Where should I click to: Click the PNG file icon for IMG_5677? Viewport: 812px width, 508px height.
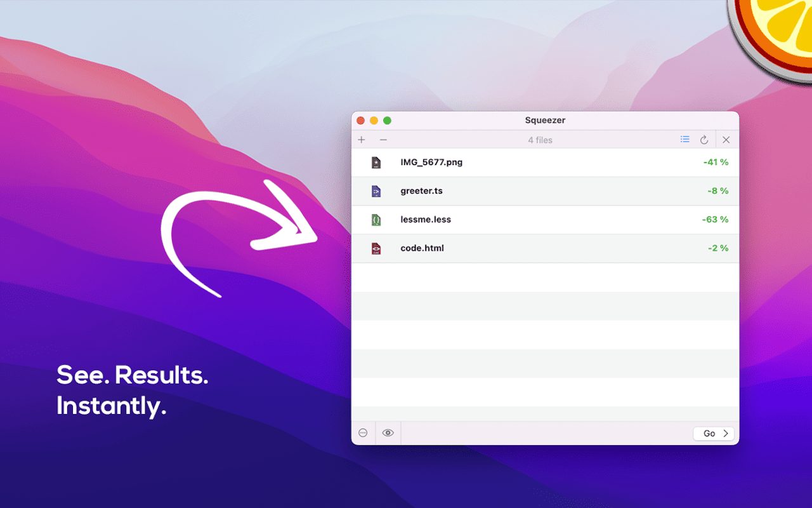pos(376,163)
